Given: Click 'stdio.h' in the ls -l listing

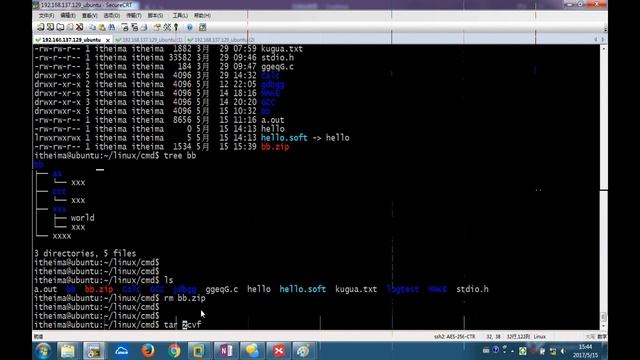Looking at the screenshot, I should 278,58.
